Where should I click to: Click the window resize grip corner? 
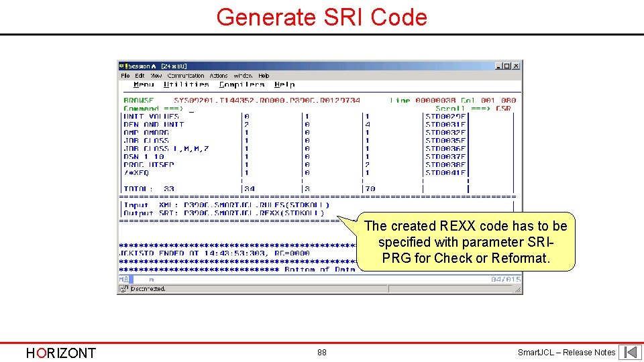[x=519, y=290]
